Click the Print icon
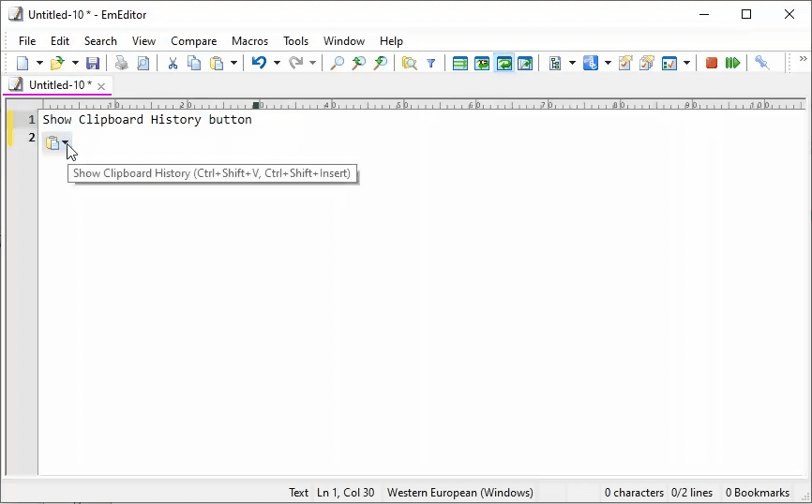 click(122, 63)
